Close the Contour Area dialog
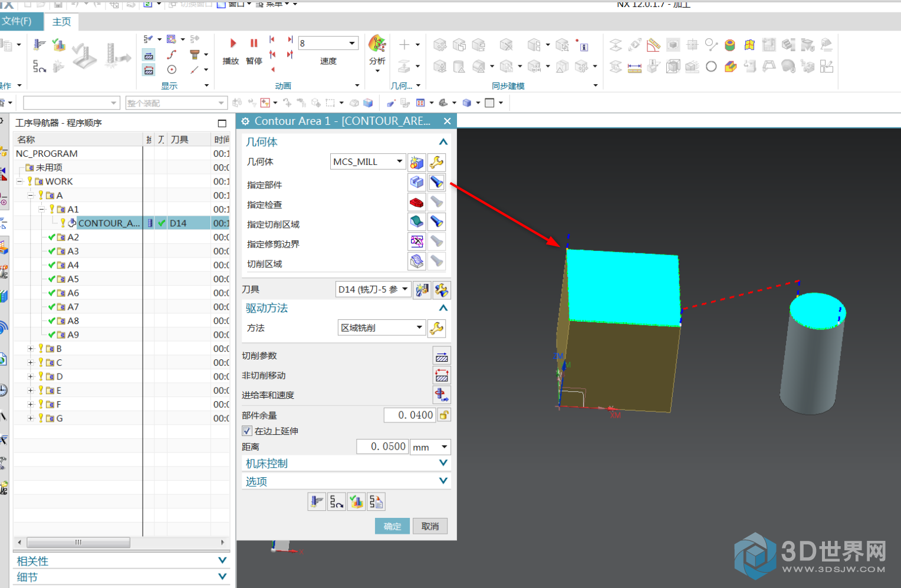Image resolution: width=901 pixels, height=588 pixels. (447, 121)
